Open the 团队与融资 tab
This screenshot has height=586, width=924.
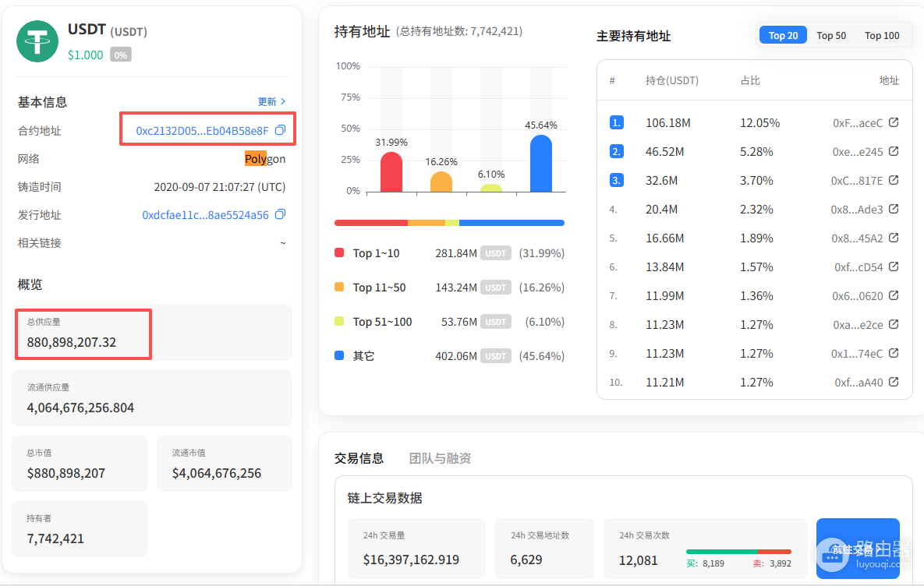tap(441, 458)
